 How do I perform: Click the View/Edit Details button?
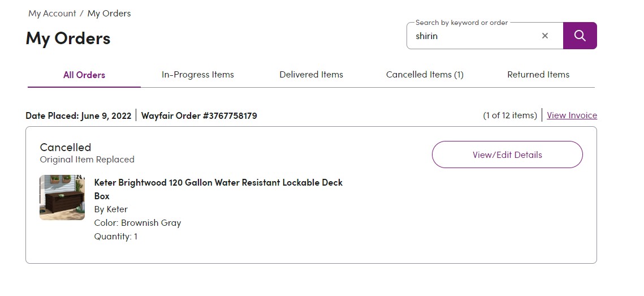(507, 155)
